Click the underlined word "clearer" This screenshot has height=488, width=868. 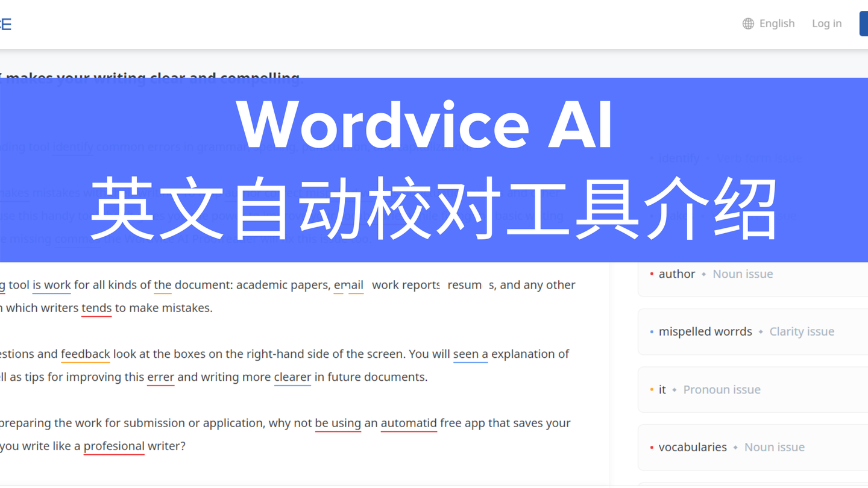(292, 377)
